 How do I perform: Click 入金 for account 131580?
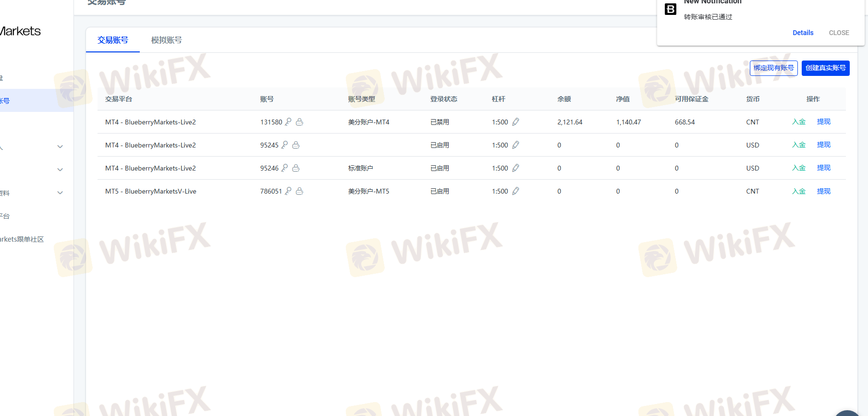pyautogui.click(x=799, y=122)
